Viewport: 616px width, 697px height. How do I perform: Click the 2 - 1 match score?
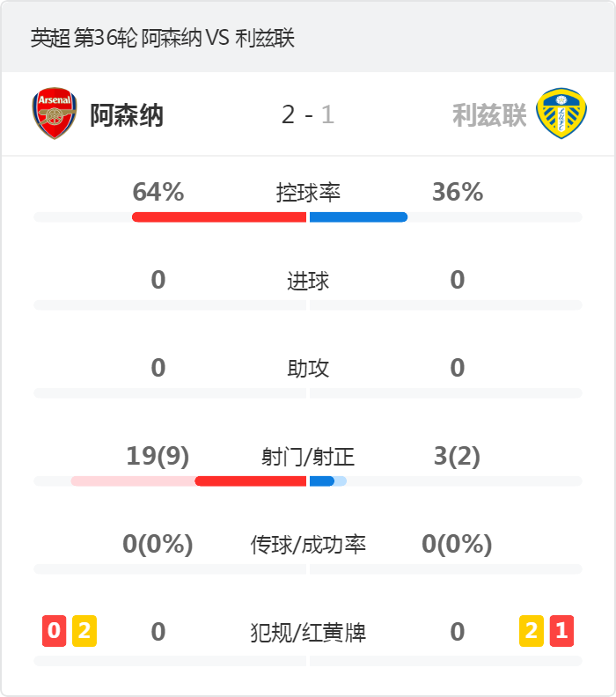click(308, 115)
